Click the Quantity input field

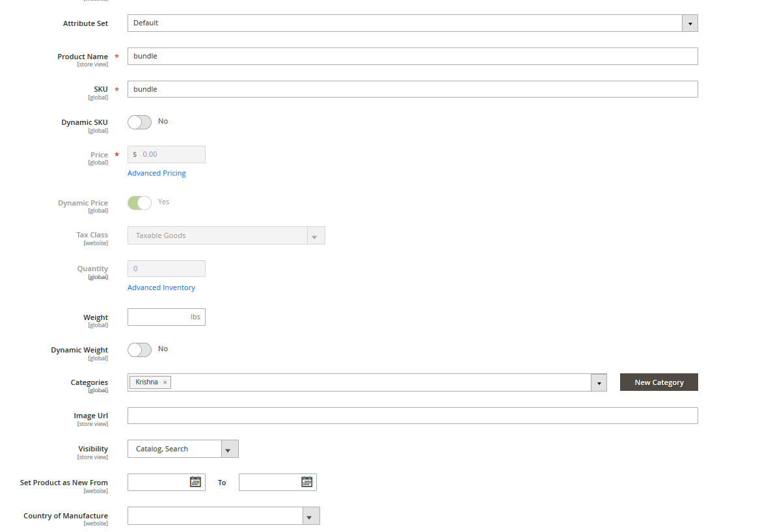[x=167, y=269]
